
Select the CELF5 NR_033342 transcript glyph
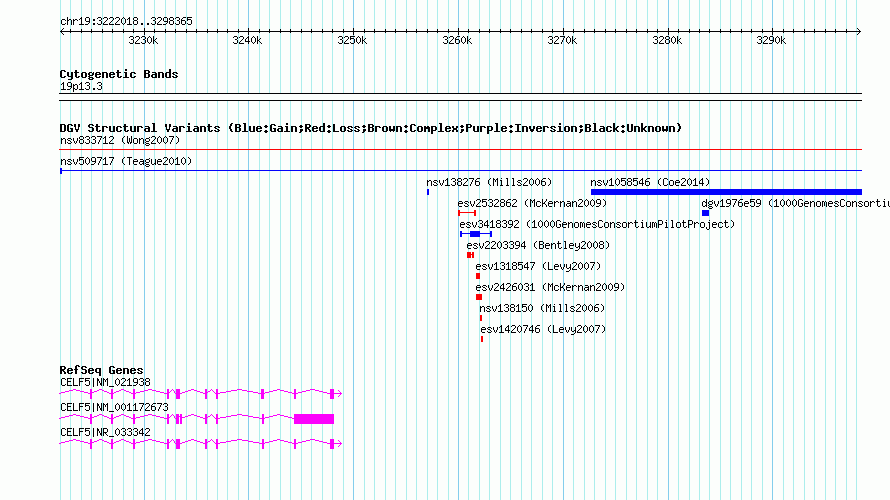click(200, 443)
